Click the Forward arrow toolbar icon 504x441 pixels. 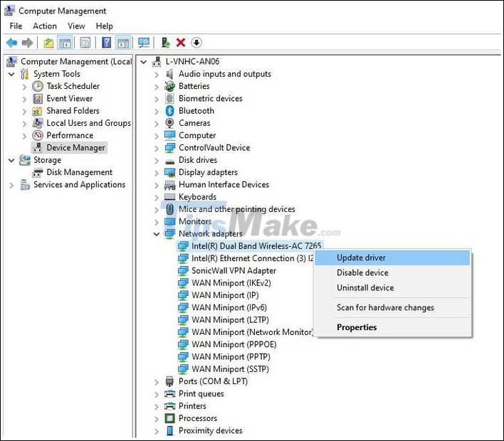coord(27,43)
